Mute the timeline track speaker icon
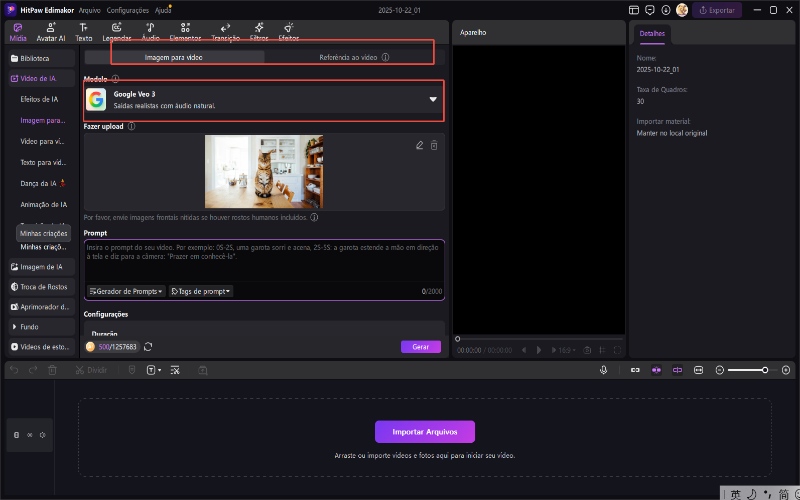 pyautogui.click(x=43, y=435)
